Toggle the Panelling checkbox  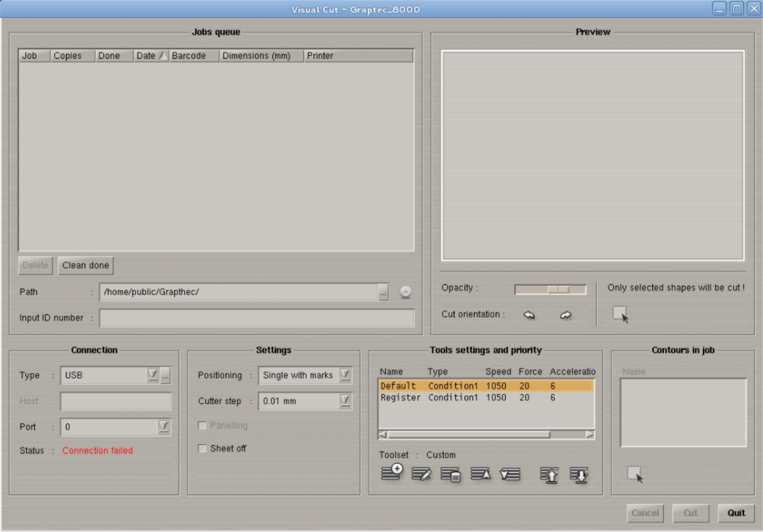(202, 425)
